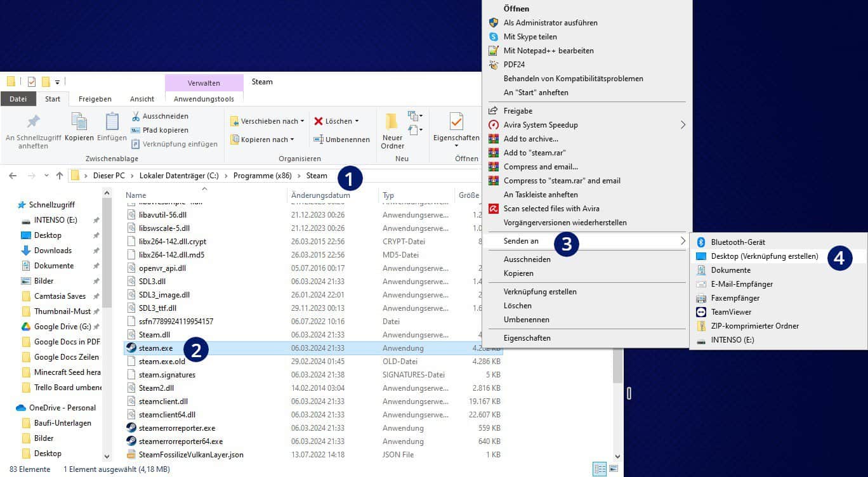The width and height of the screenshot is (868, 477).
Task: Click Programme (x86) in the address bar
Action: point(263,176)
